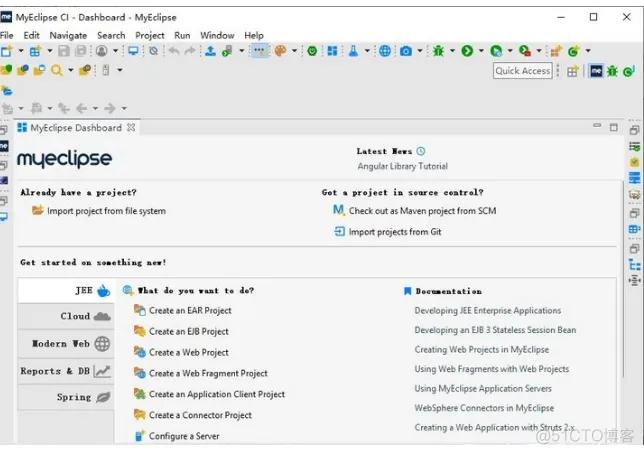This screenshot has width=644, height=454.
Task: Open the blue globe web browser icon
Action: coord(385,51)
